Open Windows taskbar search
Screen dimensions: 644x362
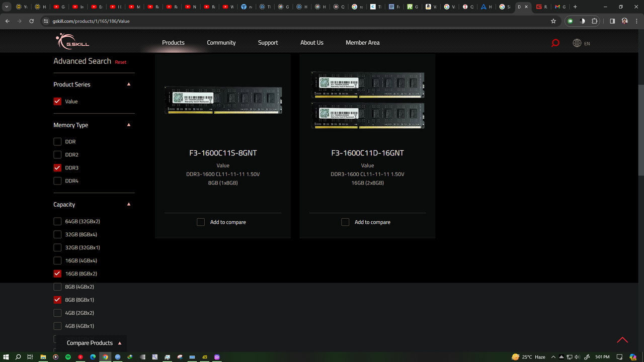[x=18, y=357]
